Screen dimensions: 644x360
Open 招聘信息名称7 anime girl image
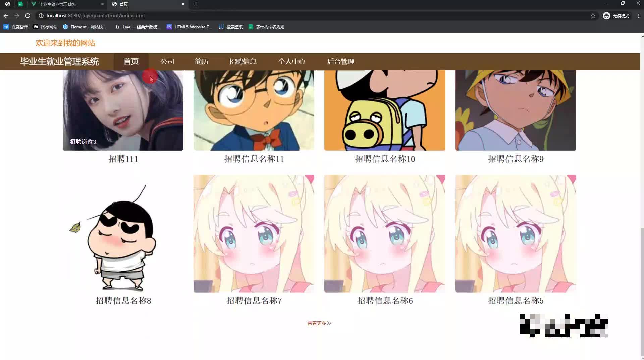coord(254,233)
